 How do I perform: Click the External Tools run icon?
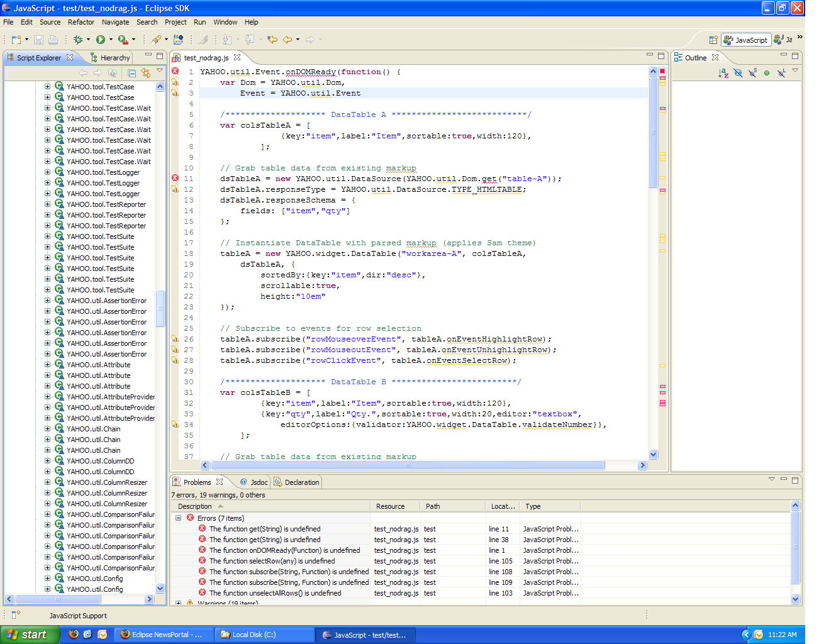(x=123, y=40)
